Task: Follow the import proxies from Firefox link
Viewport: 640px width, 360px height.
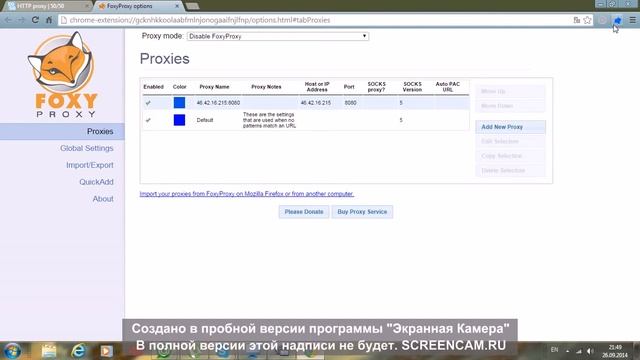Action: [247, 194]
